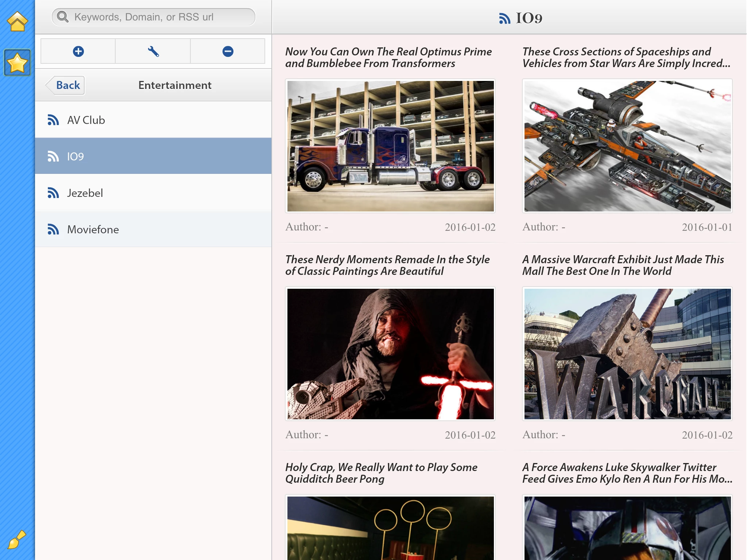Image resolution: width=747 pixels, height=560 pixels.
Task: Focus the Keywords, Domain, or RSS url field
Action: (160, 17)
